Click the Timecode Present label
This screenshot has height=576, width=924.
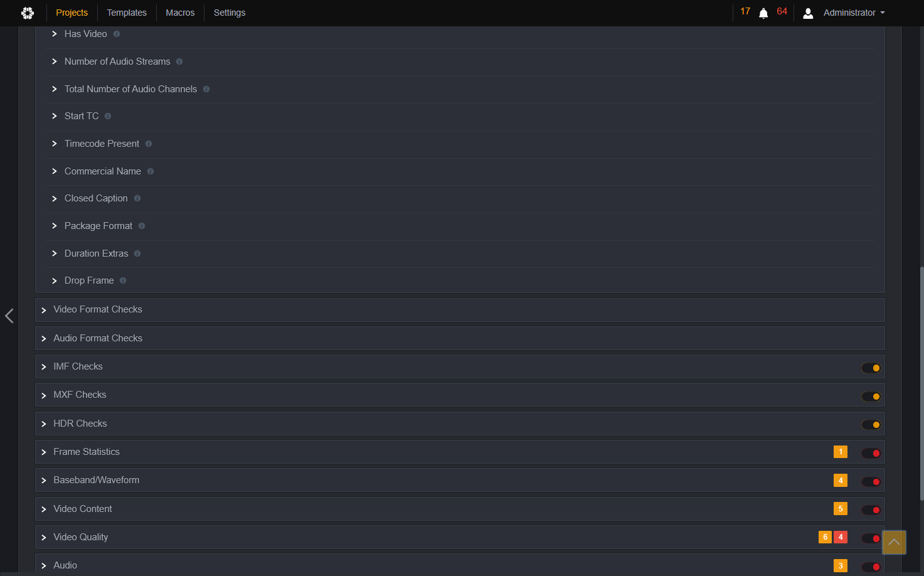(x=102, y=144)
